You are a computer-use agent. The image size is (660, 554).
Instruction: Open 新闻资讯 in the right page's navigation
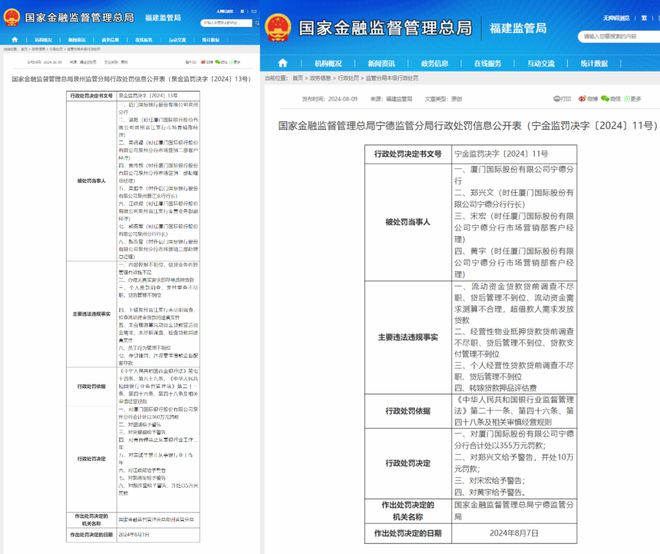pos(381,64)
